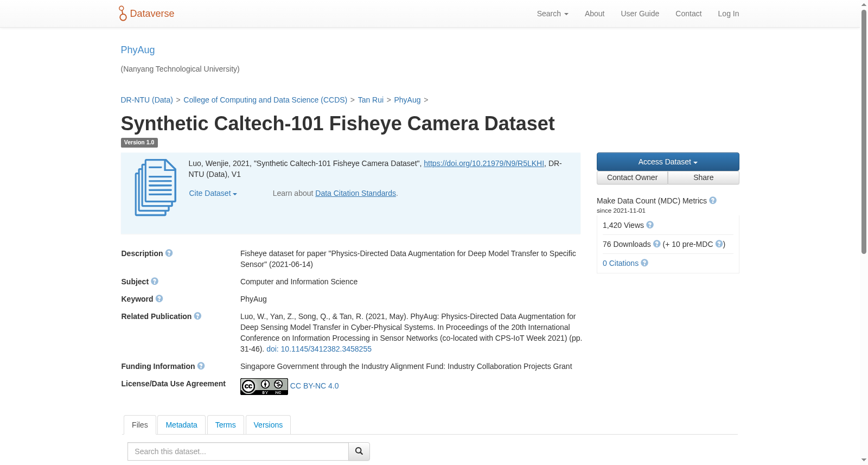Open the CC BY-NC 4.0 license link
This screenshot has width=868, height=465.
tap(315, 386)
